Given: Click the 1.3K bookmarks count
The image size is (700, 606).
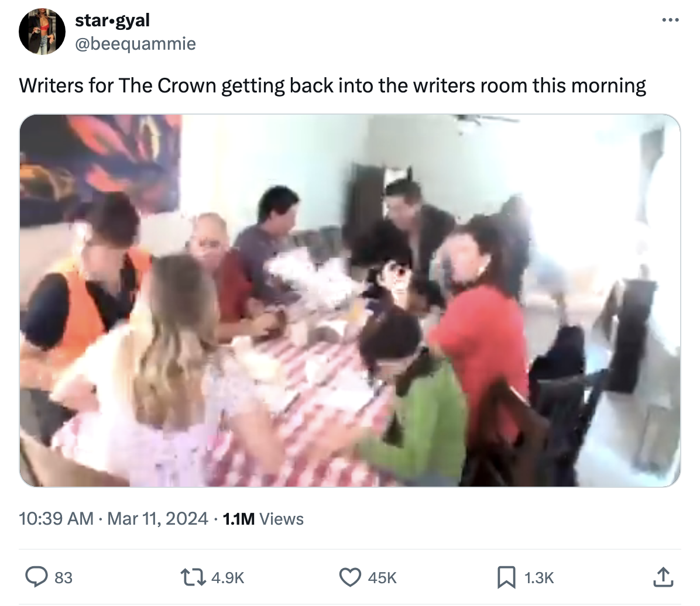Looking at the screenshot, I should pos(538,578).
